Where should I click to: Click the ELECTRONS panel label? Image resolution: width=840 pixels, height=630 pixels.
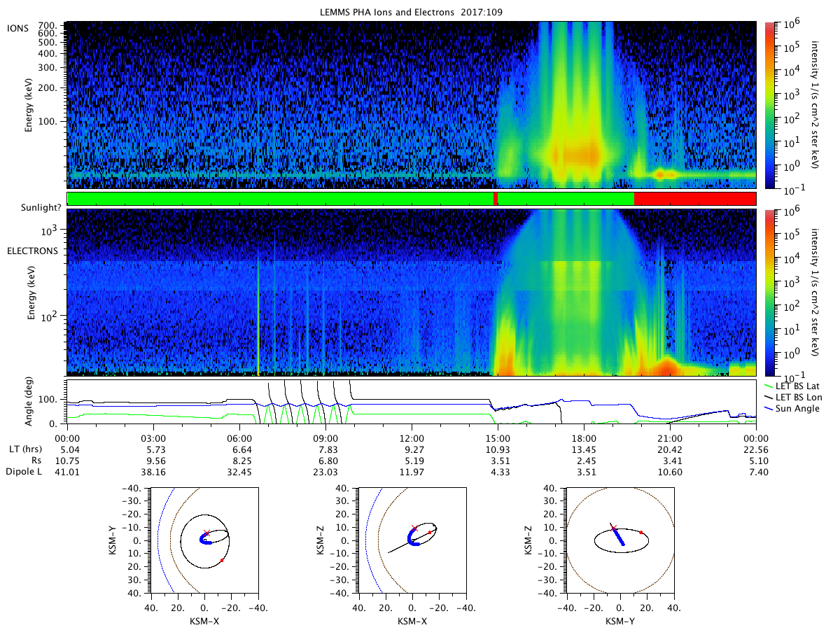(33, 251)
